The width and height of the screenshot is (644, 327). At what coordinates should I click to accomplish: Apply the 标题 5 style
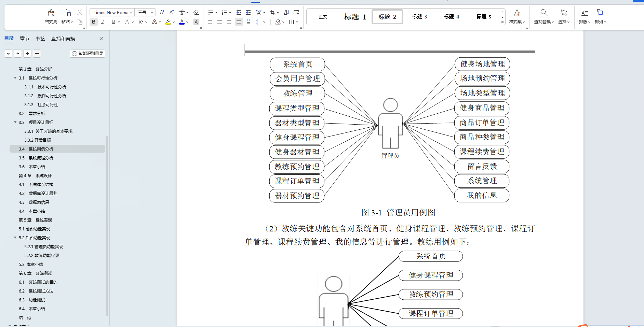(484, 17)
